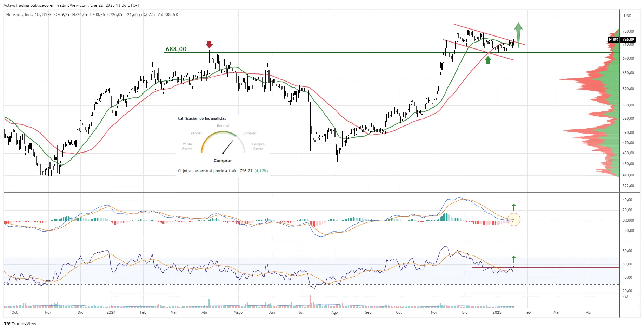Select the 'Compra fuerte' gauge label

[258, 147]
